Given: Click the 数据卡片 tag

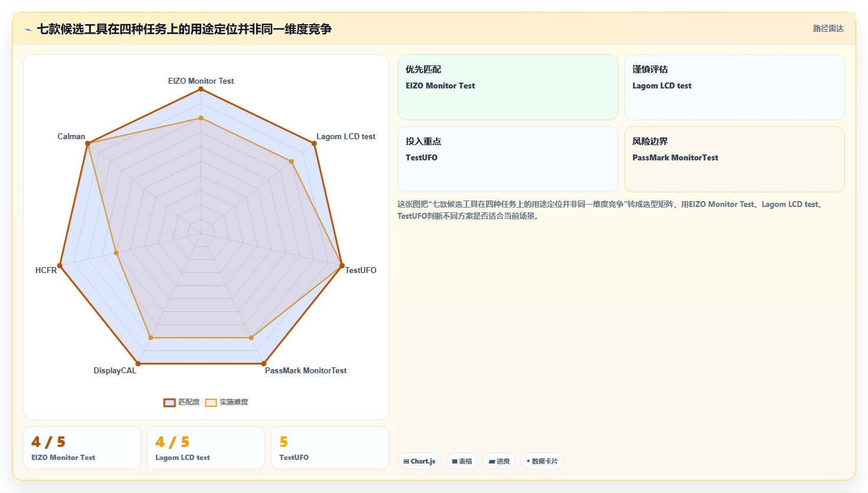Looking at the screenshot, I should (x=542, y=461).
